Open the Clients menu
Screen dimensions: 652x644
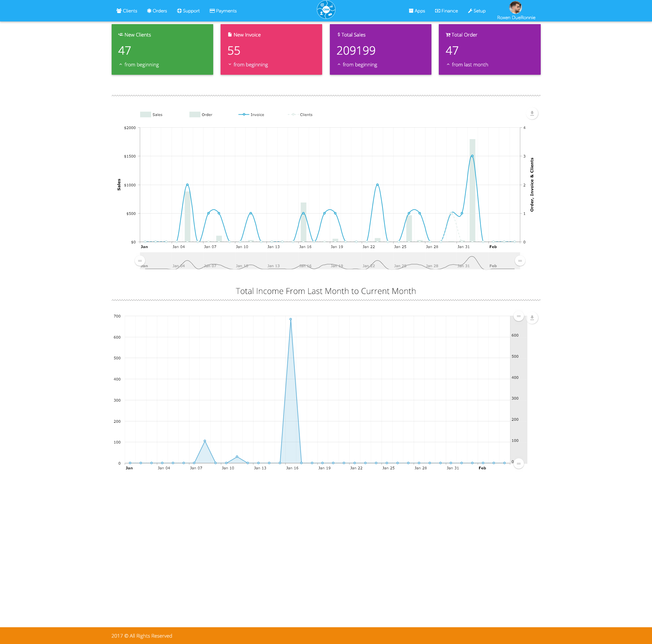coord(127,11)
